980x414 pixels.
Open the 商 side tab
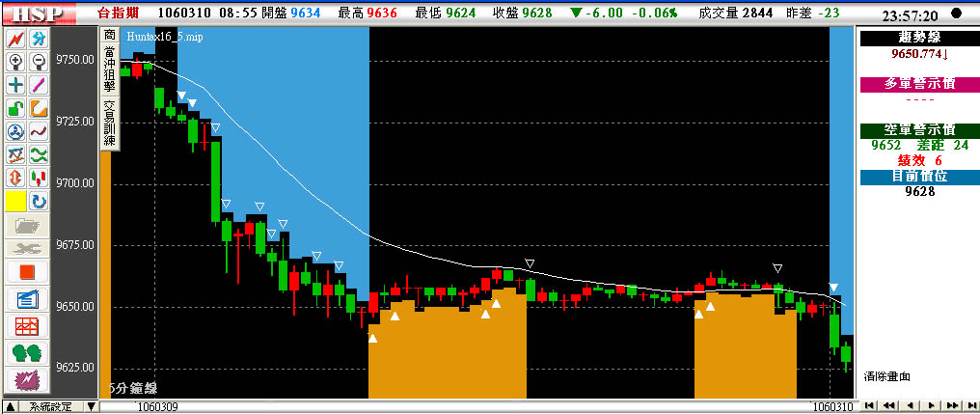click(109, 35)
